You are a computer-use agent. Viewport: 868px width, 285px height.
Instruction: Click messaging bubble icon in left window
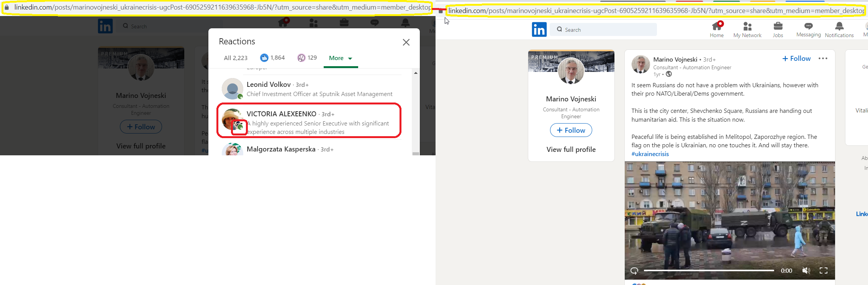pos(375,23)
